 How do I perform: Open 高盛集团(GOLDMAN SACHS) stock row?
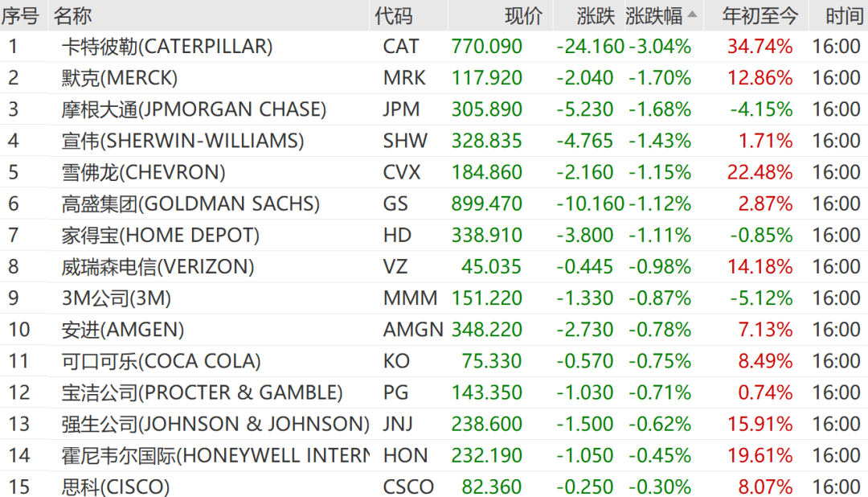[x=190, y=203]
